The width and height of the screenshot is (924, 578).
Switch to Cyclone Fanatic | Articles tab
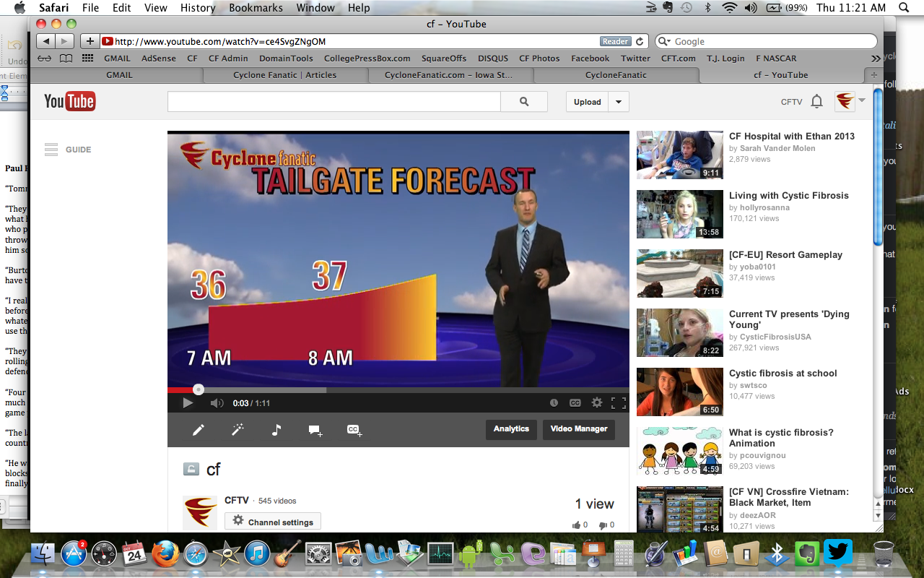(285, 74)
